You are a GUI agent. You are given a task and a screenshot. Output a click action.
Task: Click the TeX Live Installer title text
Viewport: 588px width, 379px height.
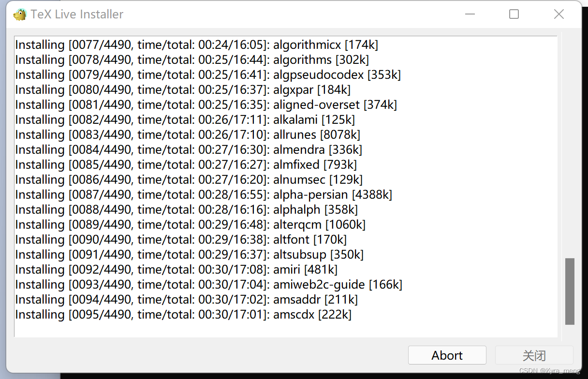click(77, 14)
